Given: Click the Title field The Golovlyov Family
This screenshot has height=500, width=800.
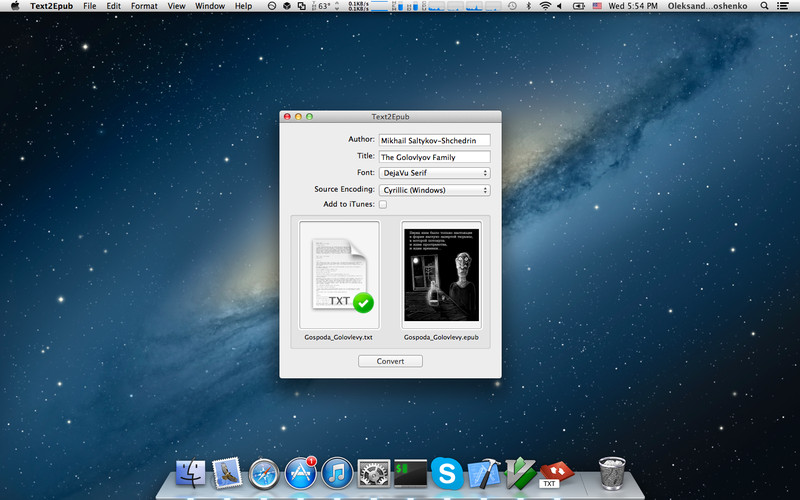Looking at the screenshot, I should pos(435,157).
